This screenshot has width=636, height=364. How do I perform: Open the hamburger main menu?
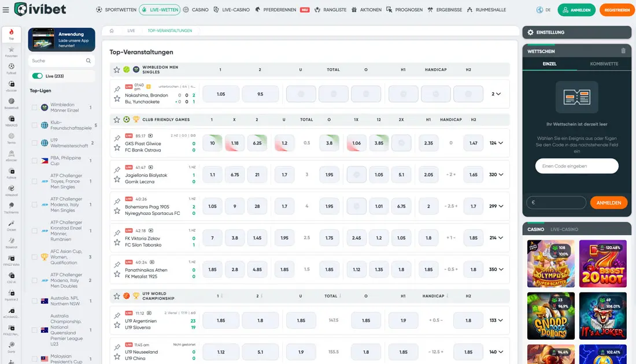6,10
